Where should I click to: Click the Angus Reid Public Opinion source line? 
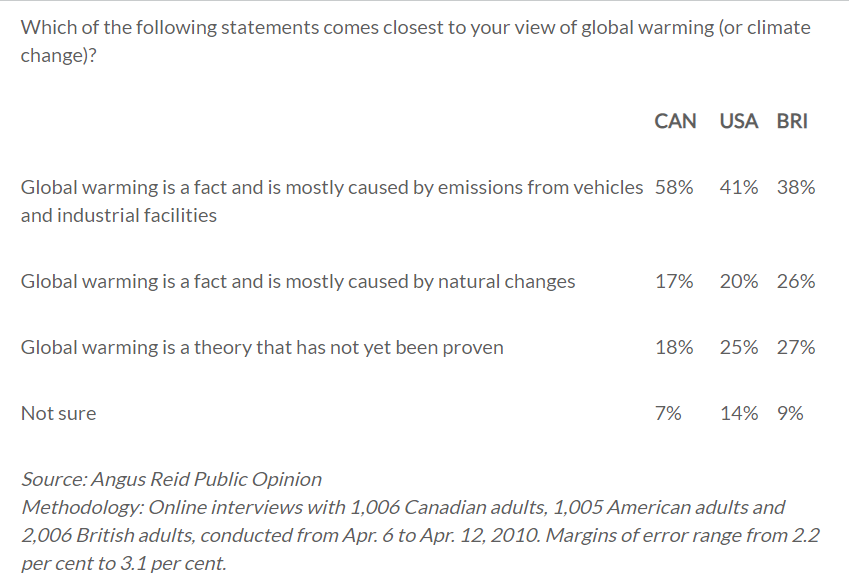171,479
